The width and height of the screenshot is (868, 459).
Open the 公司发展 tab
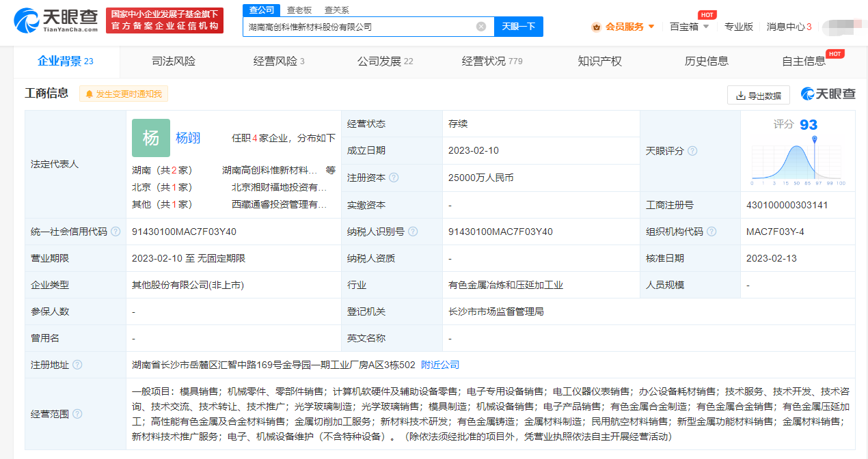point(385,61)
